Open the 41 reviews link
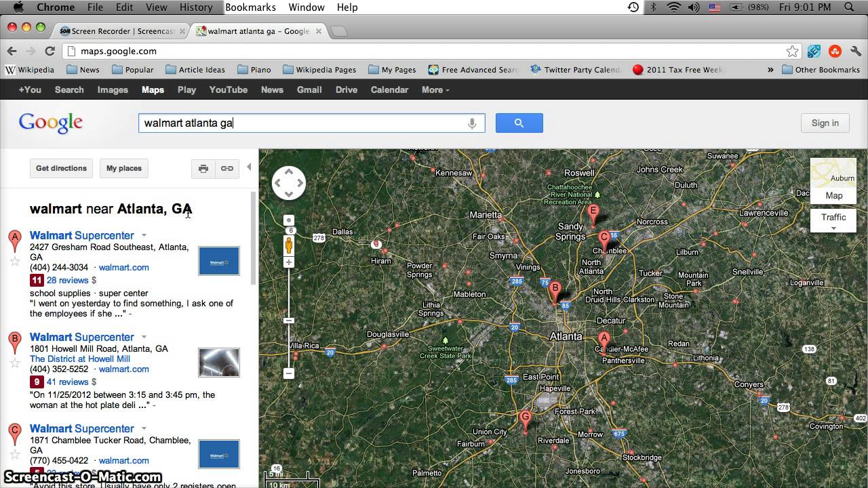The width and height of the screenshot is (868, 488). coord(68,382)
